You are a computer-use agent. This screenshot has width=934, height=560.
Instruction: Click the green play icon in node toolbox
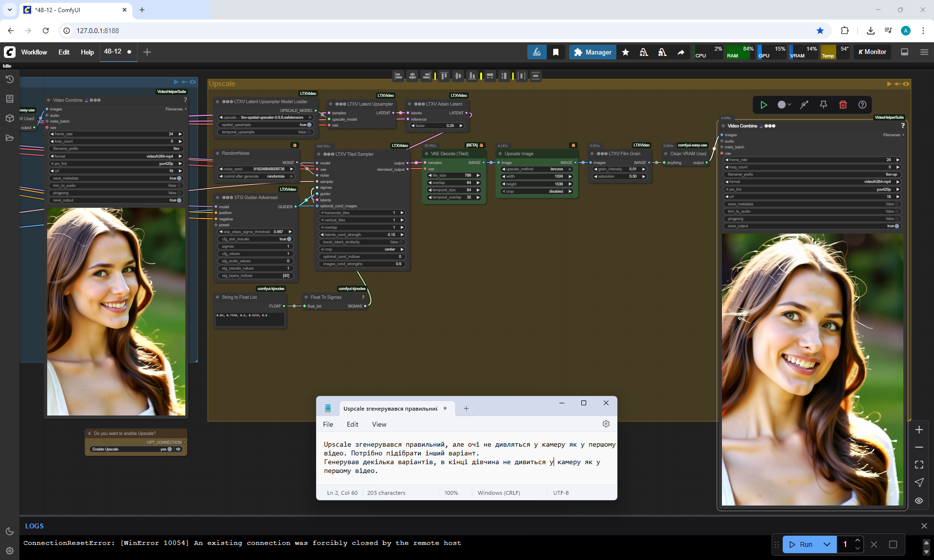764,105
